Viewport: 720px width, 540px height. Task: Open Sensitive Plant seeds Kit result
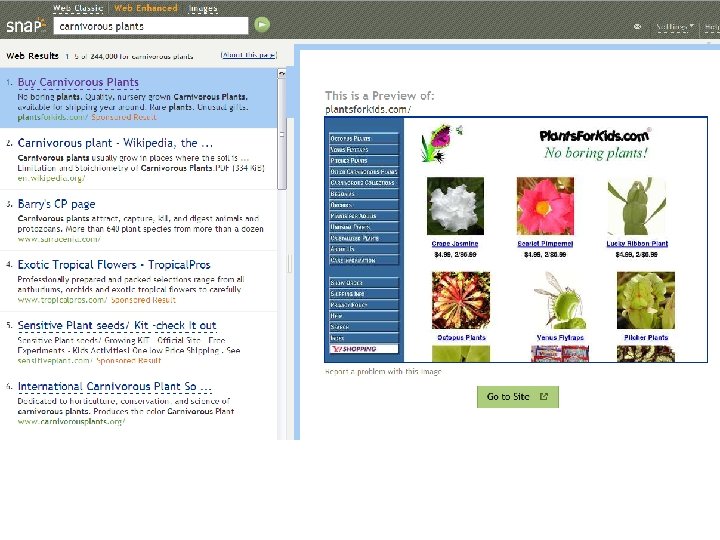pyautogui.click(x=117, y=326)
